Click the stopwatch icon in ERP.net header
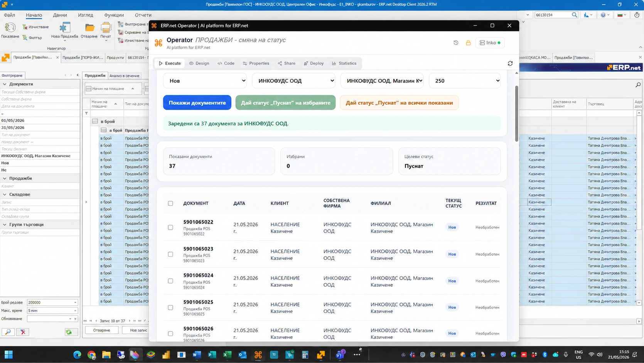This screenshot has width=644, height=363. click(637, 15)
